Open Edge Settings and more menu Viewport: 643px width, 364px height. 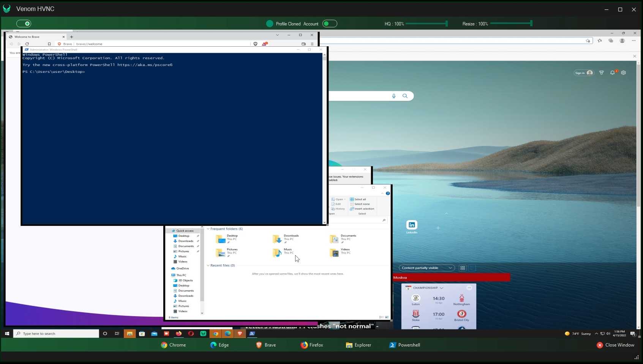(634, 41)
